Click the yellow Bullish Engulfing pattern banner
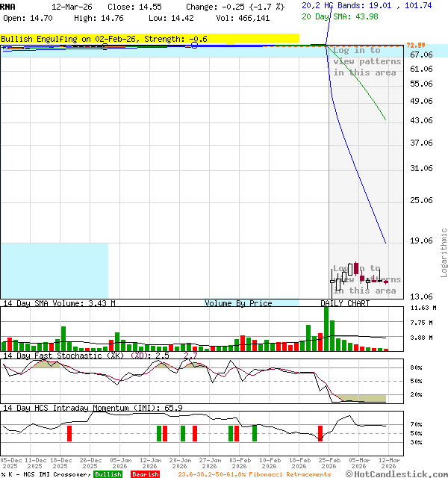The image size is (448, 478). (149, 38)
